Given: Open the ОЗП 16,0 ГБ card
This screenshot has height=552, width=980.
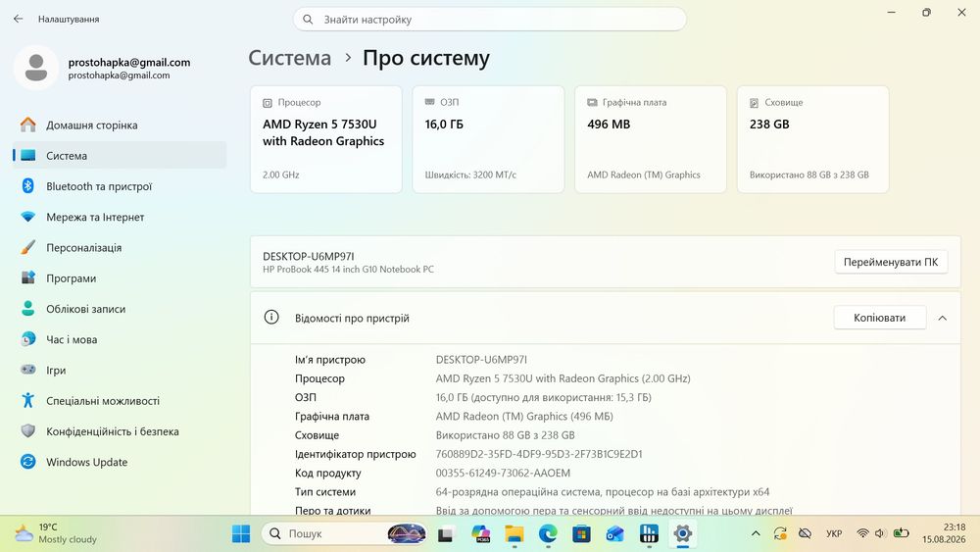Looking at the screenshot, I should point(488,139).
